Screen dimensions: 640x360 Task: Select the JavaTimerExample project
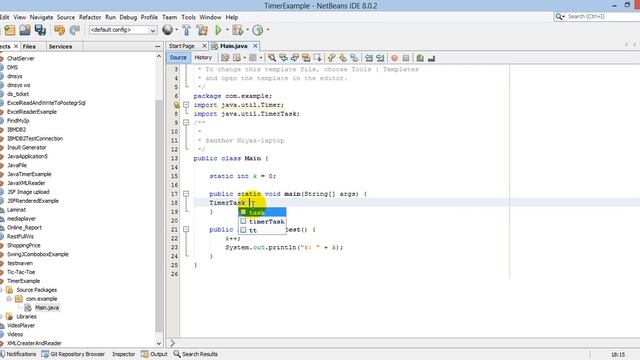[29, 174]
